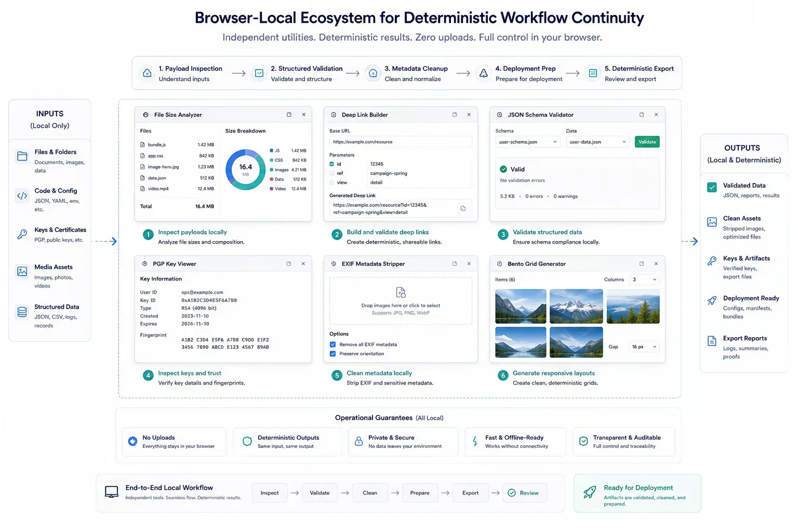Select the image-hero.jpg file row

pyautogui.click(x=177, y=167)
